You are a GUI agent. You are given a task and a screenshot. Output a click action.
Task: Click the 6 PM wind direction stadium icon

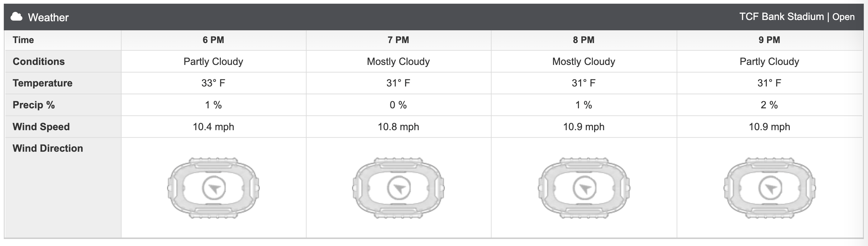(x=213, y=188)
